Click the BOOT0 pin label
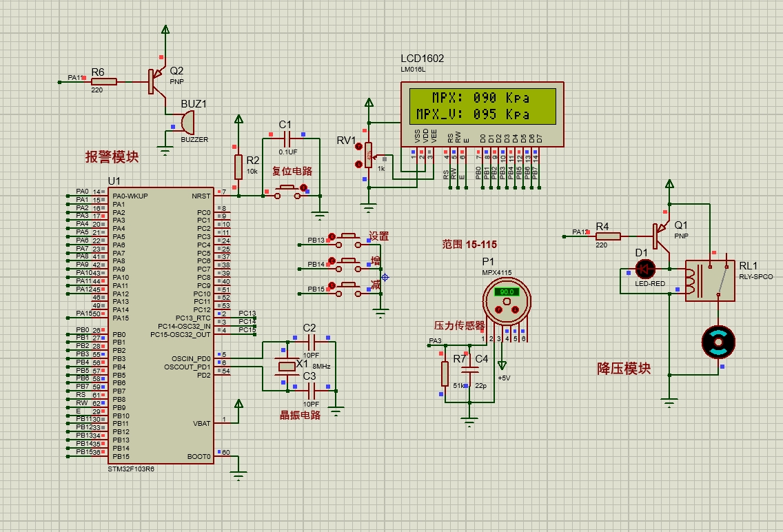 199,457
